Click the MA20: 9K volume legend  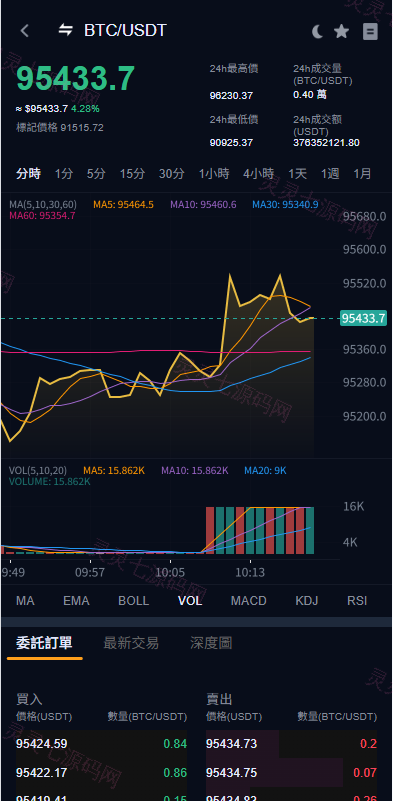265,470
